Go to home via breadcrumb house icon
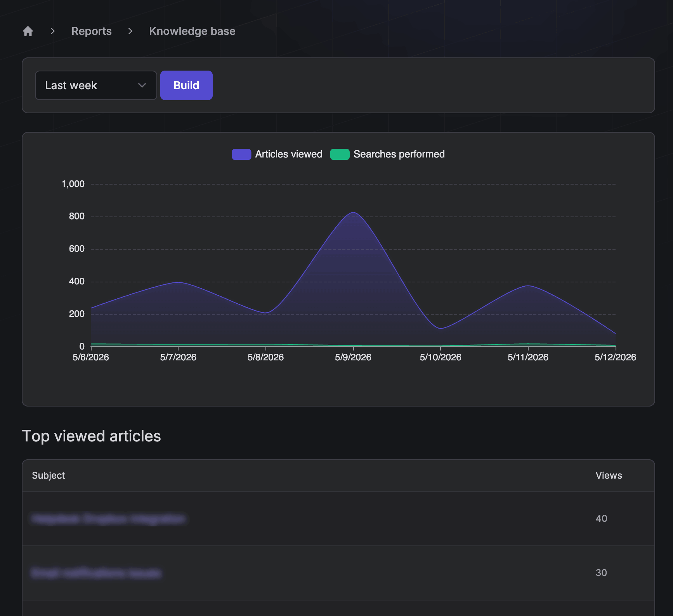The image size is (673, 616). (28, 31)
